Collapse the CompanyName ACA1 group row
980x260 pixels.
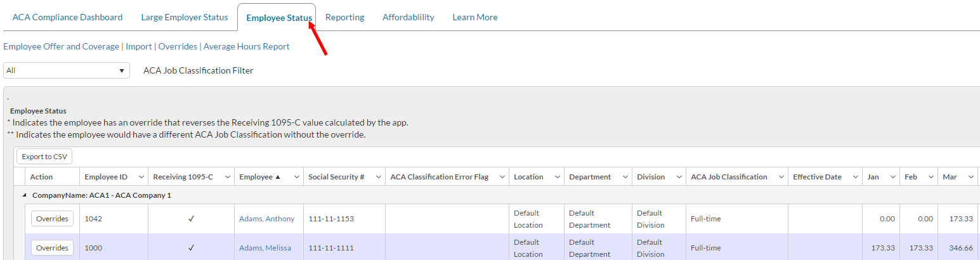click(25, 195)
